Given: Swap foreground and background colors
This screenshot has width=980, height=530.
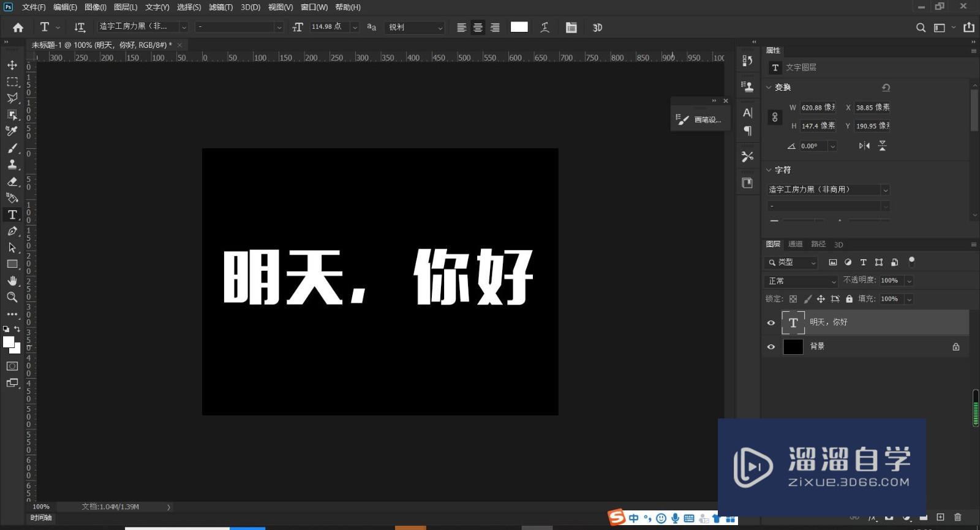Looking at the screenshot, I should (x=17, y=329).
